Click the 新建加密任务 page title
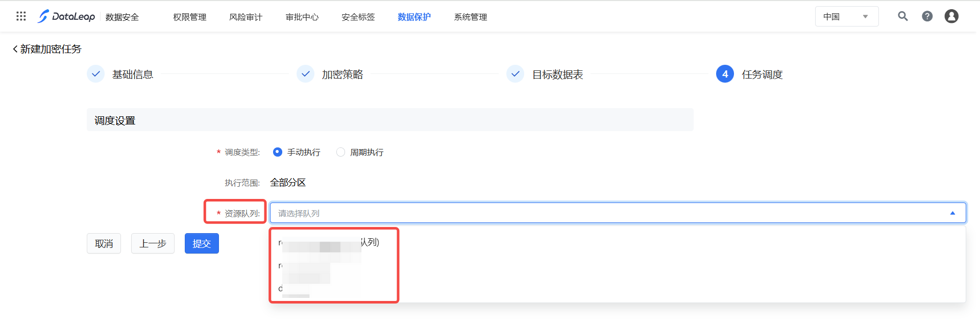Screen dimensions: 980x328 coord(51,49)
